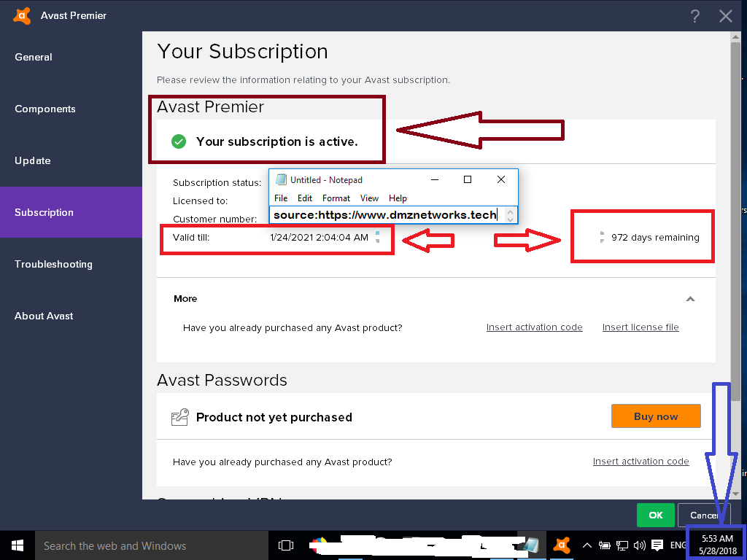Click the Insert license file link
The width and height of the screenshot is (747, 560).
640,327
